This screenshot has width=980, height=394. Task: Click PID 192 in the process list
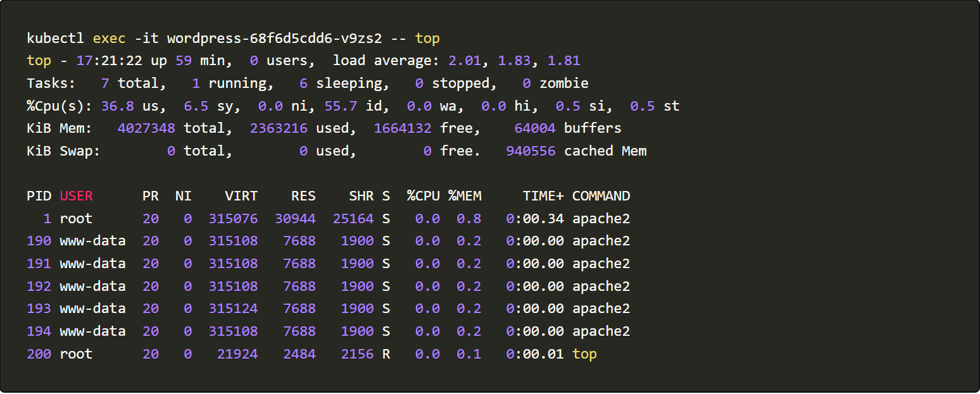pos(39,286)
